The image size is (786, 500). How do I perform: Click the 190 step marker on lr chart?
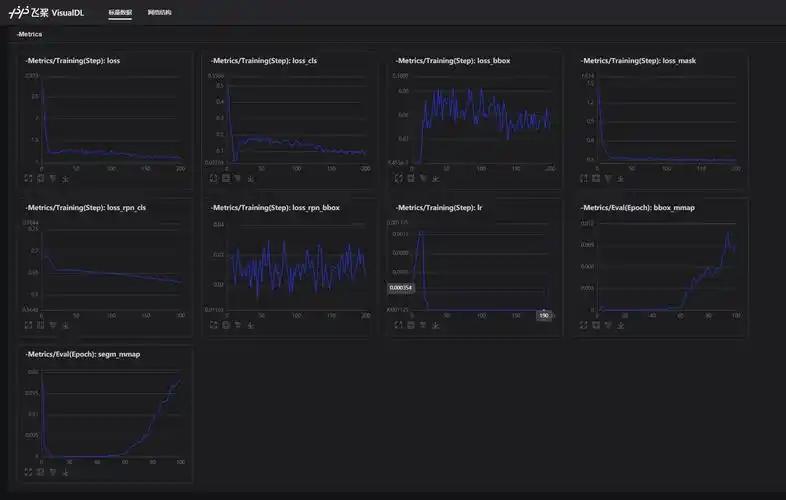544,315
